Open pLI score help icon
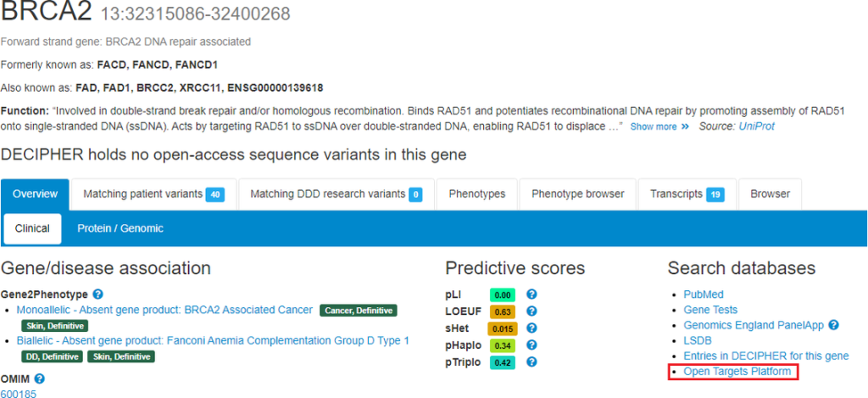Viewport: 868px width, 398px height. 532,294
